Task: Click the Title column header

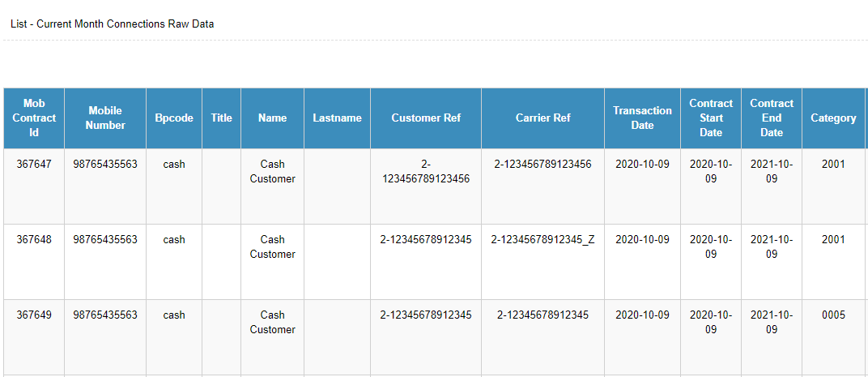Action: pos(221,118)
